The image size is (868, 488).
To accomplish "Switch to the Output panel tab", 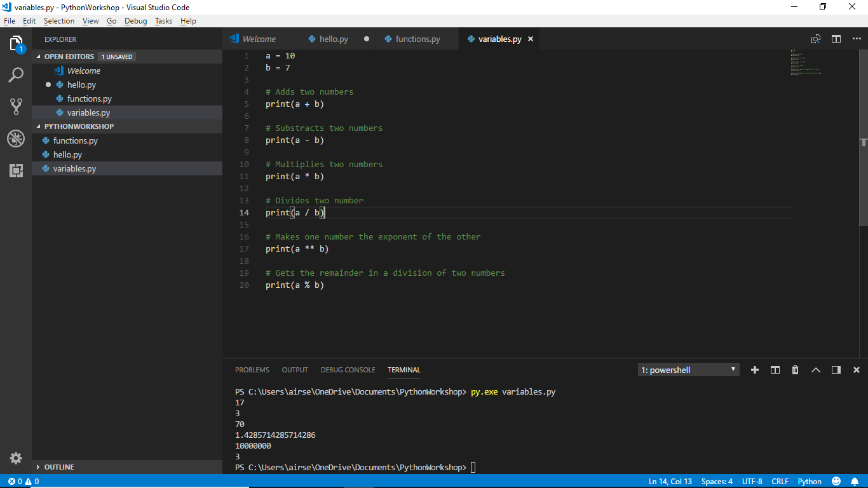I will point(295,370).
